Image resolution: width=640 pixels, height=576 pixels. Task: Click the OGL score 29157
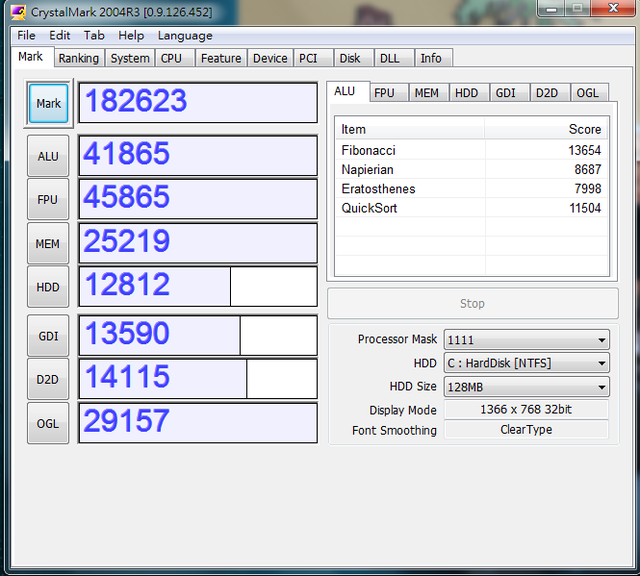click(198, 423)
